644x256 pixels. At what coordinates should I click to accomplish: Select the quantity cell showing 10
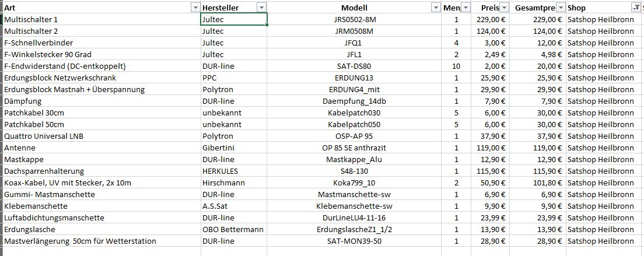(456, 66)
